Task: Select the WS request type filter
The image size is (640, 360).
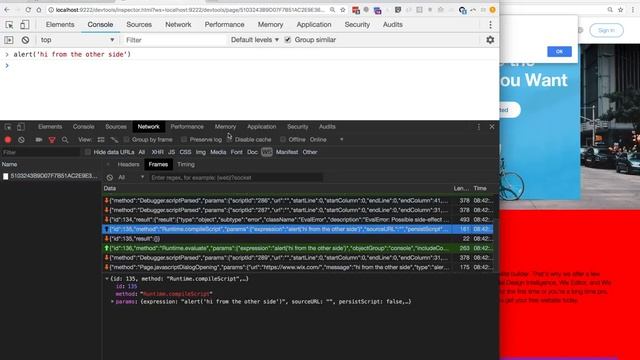Action: pos(267,152)
